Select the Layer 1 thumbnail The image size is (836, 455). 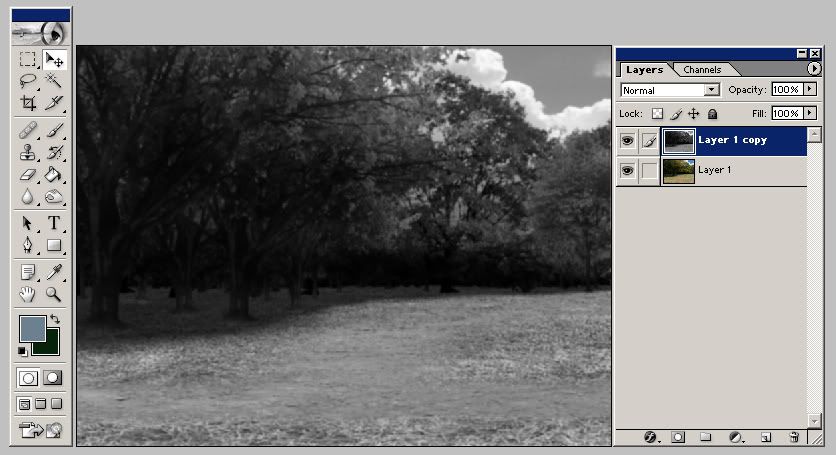click(x=678, y=171)
